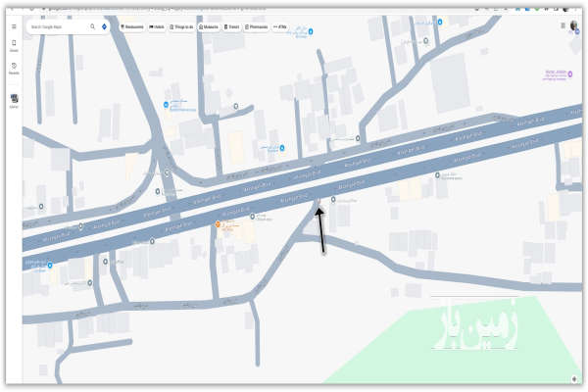Filter map by Restaurants chip

pos(132,27)
